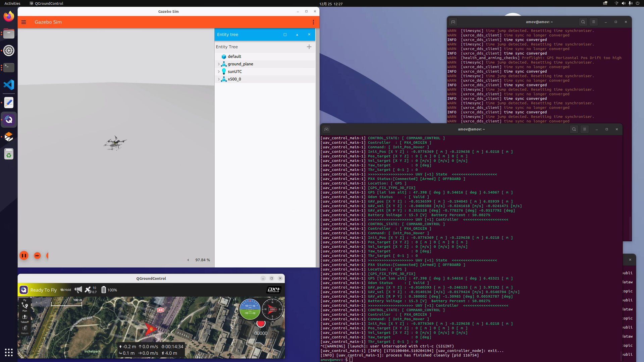Expand the ground_plane tree node

click(x=219, y=64)
